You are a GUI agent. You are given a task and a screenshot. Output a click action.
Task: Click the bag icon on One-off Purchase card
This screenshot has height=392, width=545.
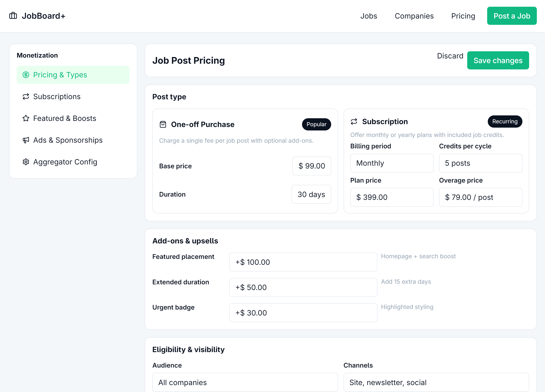[x=163, y=124]
